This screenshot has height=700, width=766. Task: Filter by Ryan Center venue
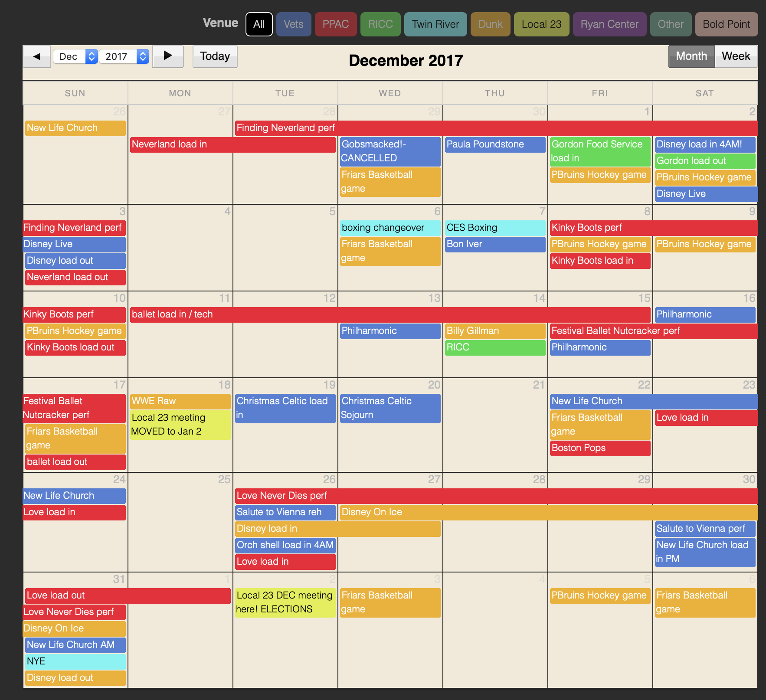609,24
